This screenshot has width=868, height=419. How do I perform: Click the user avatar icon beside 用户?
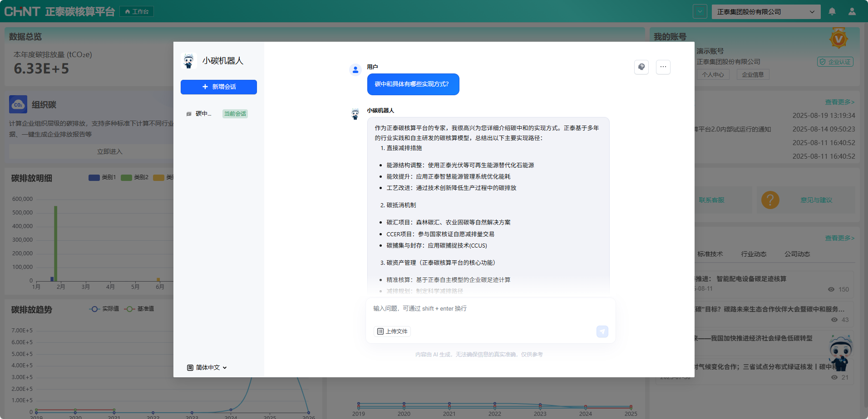(355, 69)
